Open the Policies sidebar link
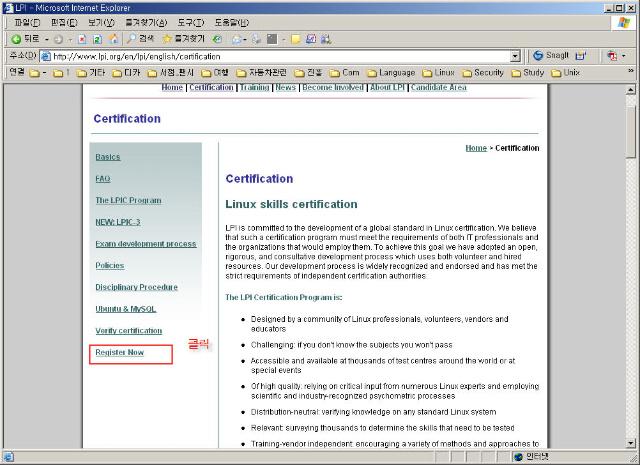Screen dimensions: 640x465 110,265
